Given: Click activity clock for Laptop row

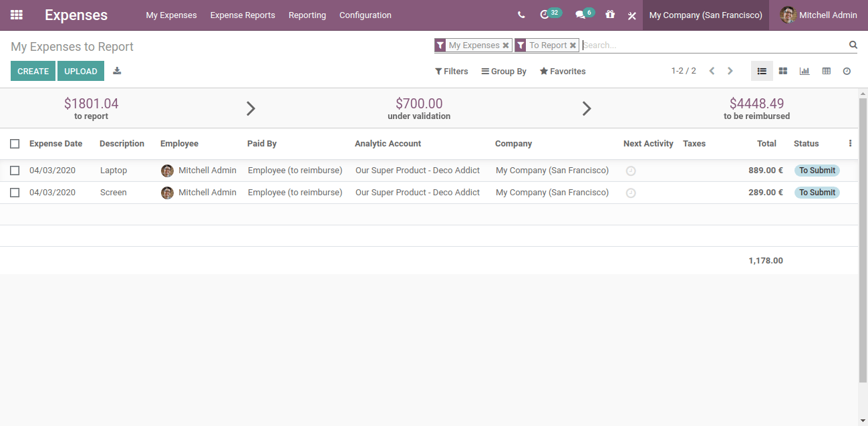Looking at the screenshot, I should 631,171.
